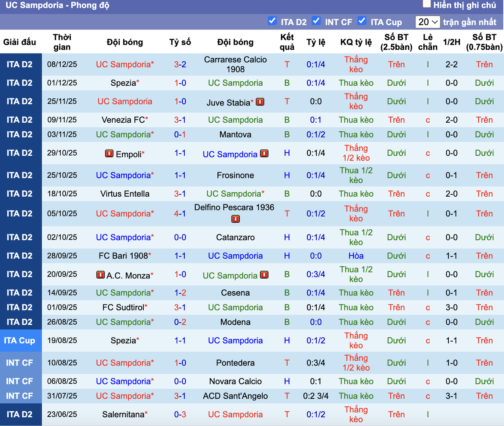Click red card icon before Empoli

[x=109, y=153]
